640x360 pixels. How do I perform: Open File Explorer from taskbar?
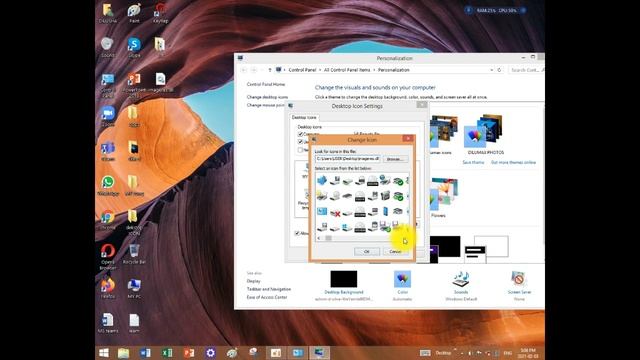pyautogui.click(x=123, y=353)
